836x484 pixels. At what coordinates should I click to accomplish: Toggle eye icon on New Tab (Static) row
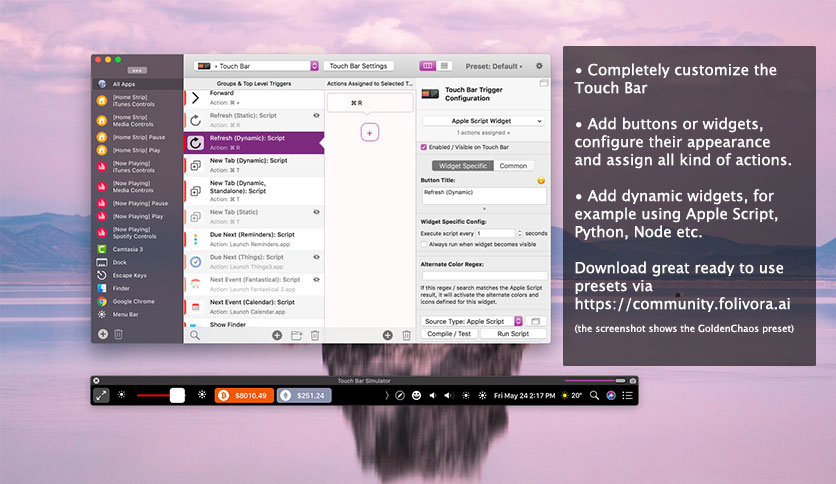pos(316,212)
